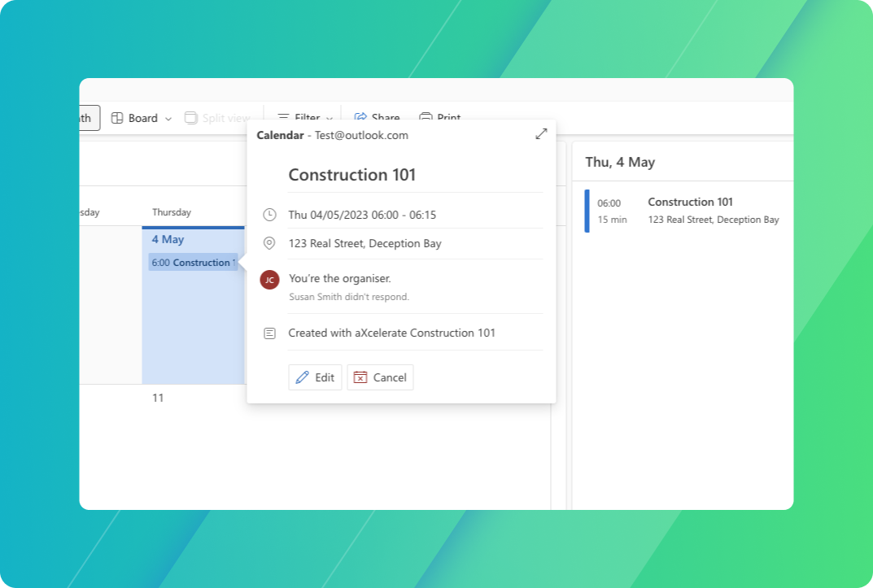
Task: Click the clock icon beside event time
Action: pyautogui.click(x=269, y=215)
